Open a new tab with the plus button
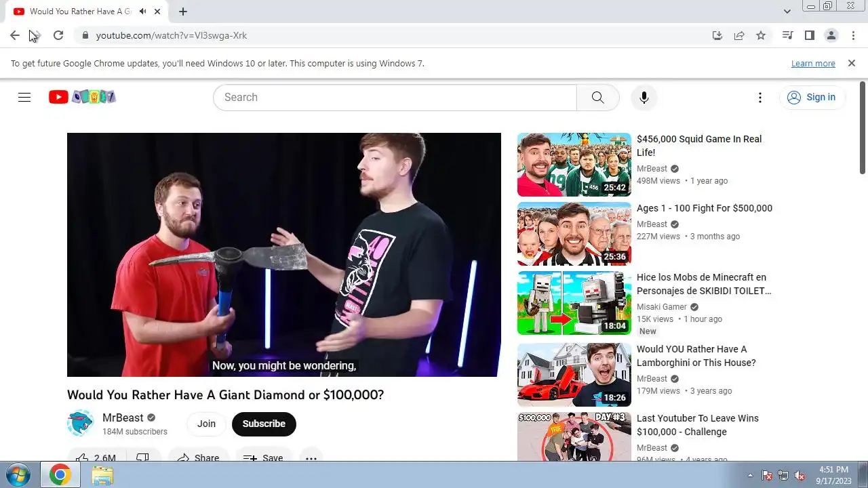This screenshot has height=488, width=868. point(183,12)
